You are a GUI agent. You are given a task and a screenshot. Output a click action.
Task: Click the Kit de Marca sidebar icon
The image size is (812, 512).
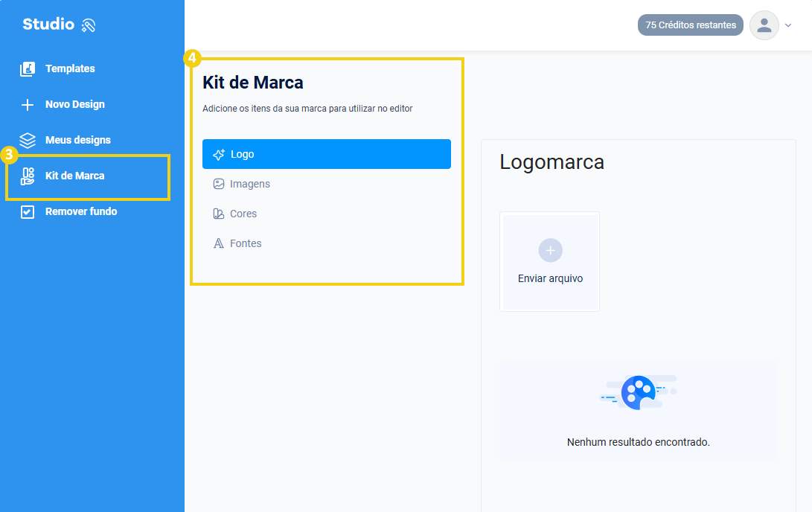[28, 176]
